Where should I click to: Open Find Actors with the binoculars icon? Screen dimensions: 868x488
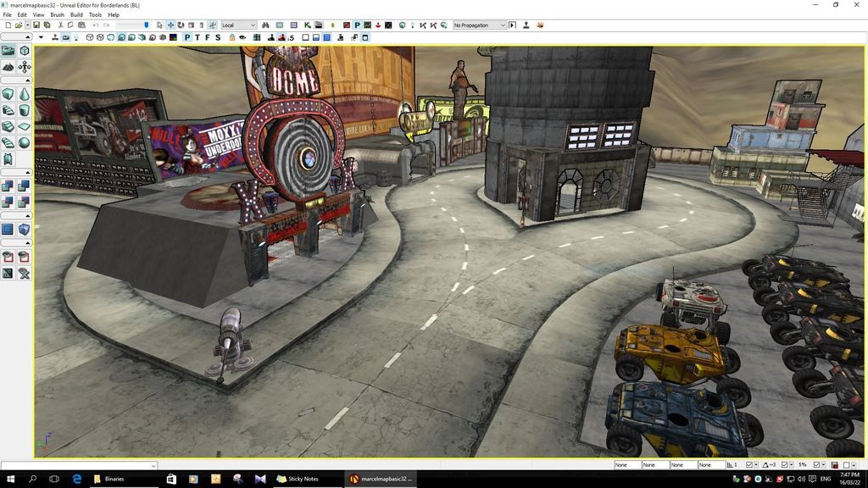(265, 25)
